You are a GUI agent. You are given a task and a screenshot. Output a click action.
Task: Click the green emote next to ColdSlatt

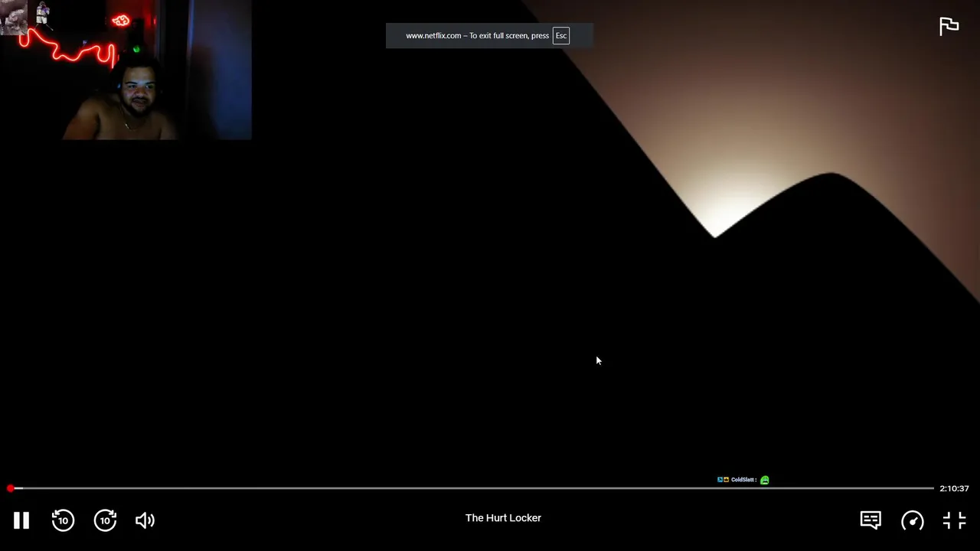(764, 480)
